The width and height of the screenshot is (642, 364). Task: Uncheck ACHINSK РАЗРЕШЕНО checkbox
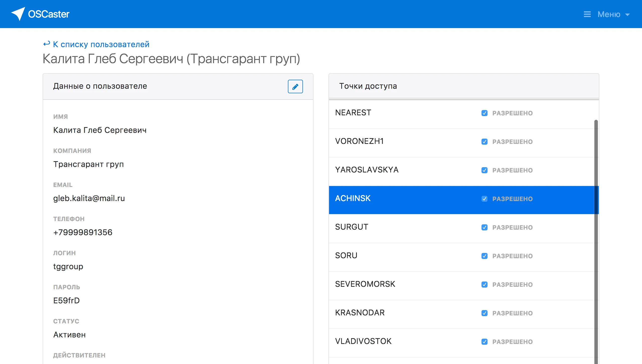click(x=485, y=199)
